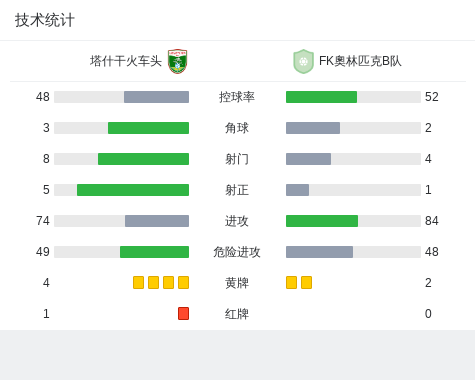Click the 角球 statistic label

(x=237, y=128)
